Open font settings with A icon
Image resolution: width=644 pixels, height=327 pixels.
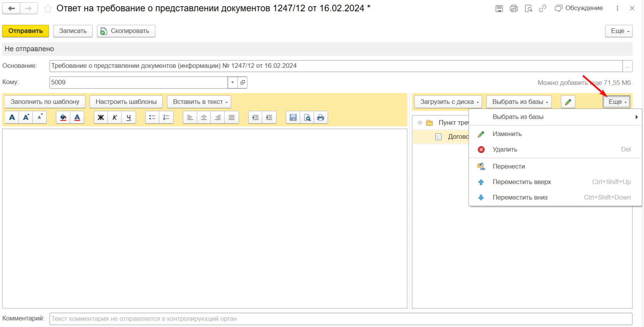(12, 117)
